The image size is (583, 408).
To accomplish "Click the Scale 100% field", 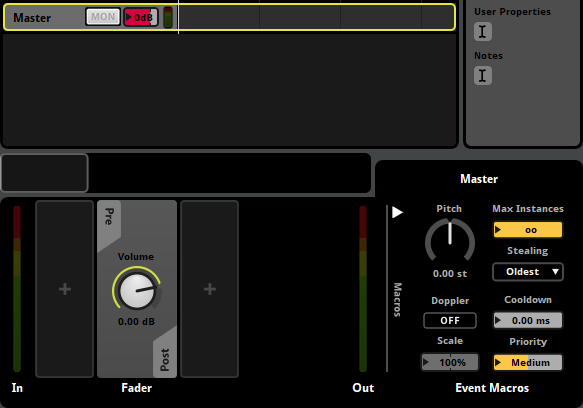I will (x=450, y=362).
